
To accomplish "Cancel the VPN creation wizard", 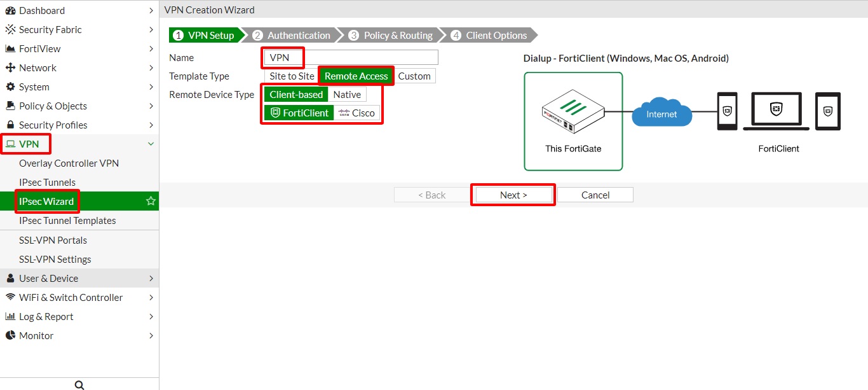I will pos(595,195).
